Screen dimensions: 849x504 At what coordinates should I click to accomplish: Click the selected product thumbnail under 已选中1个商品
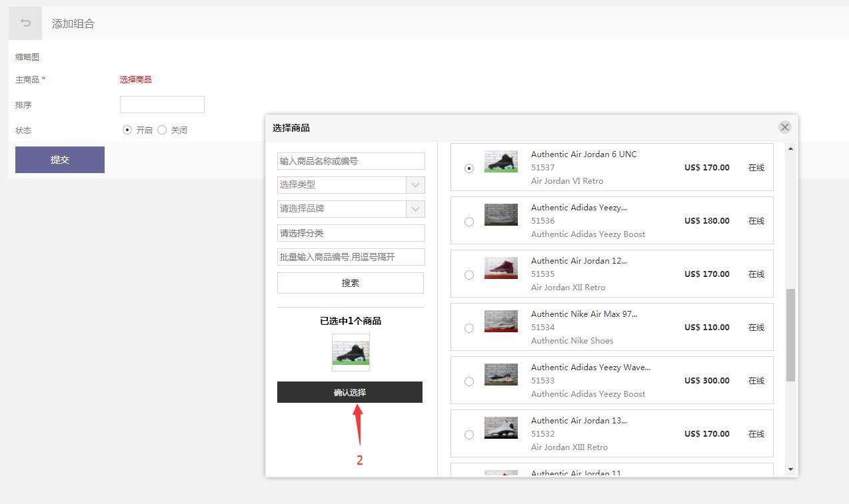point(351,352)
